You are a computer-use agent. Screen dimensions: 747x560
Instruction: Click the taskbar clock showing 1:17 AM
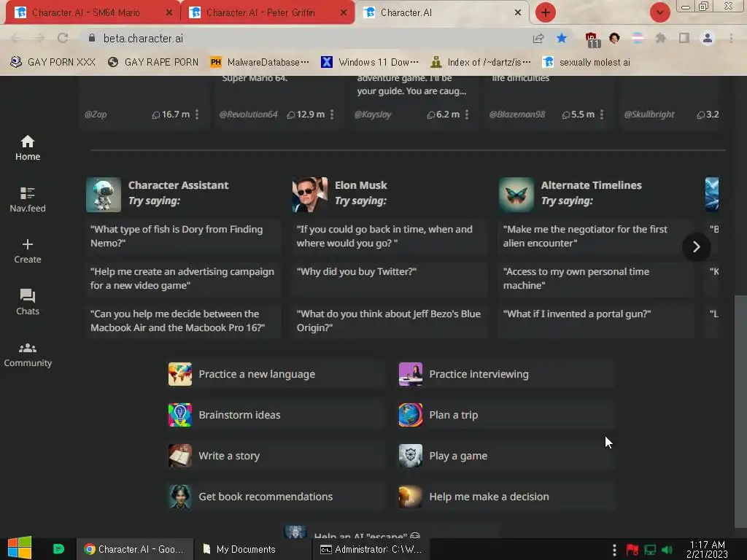pyautogui.click(x=707, y=549)
